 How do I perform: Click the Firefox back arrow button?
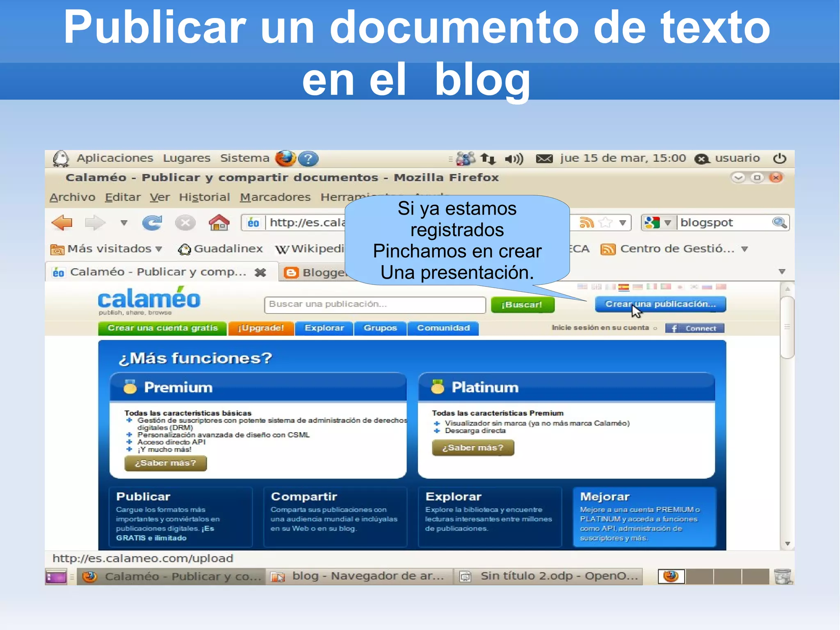pos(62,223)
